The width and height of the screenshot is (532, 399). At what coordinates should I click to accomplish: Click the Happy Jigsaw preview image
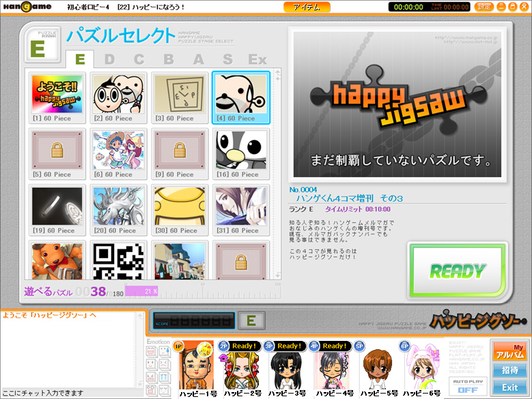tap(397, 105)
